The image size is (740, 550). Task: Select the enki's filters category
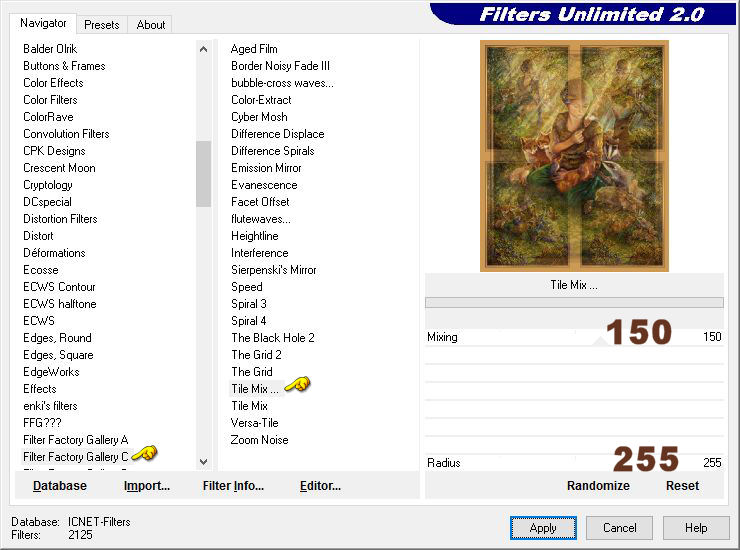coord(50,406)
